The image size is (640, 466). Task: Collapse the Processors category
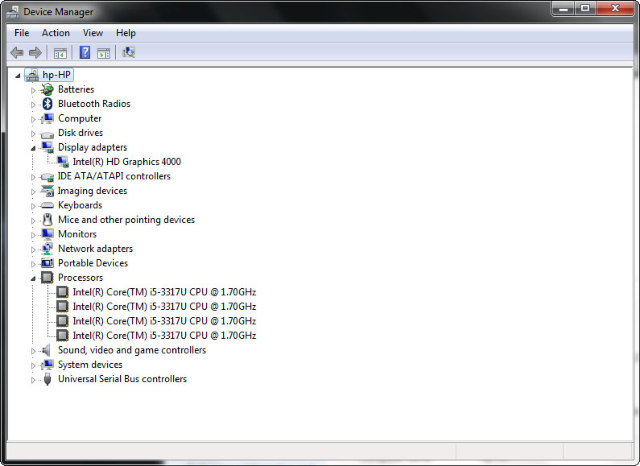[33, 278]
